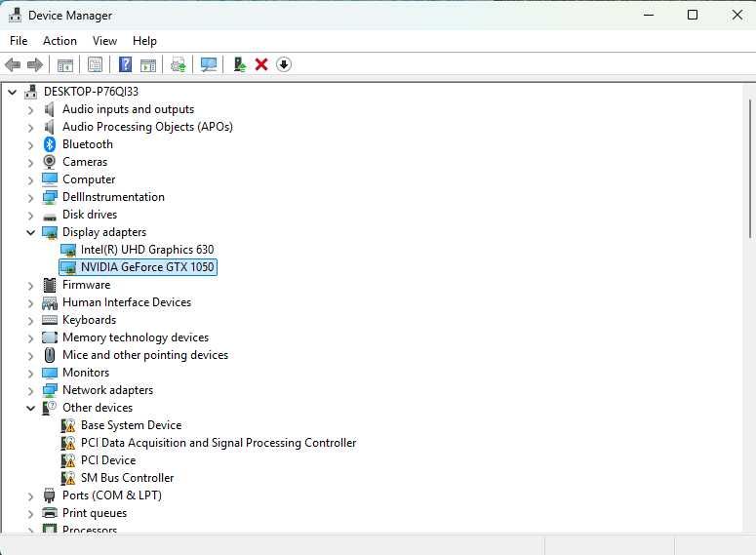Click the Enable device toolbar icon
756x555 pixels.
[x=240, y=64]
